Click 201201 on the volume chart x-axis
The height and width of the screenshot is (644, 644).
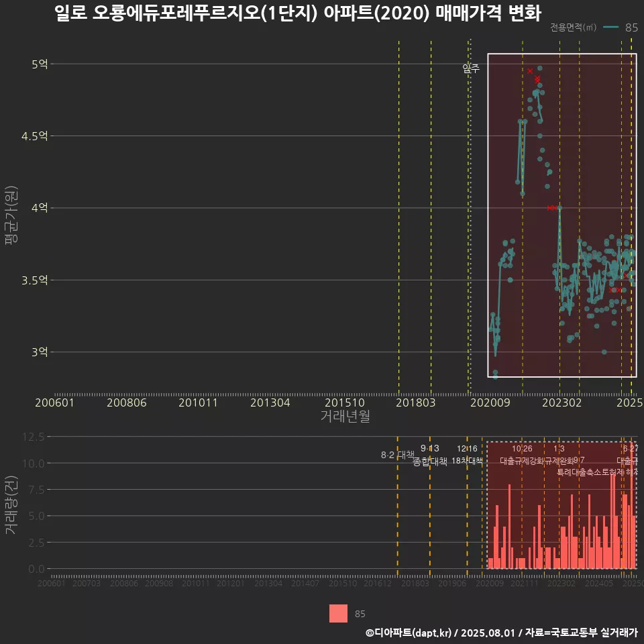[x=230, y=583]
